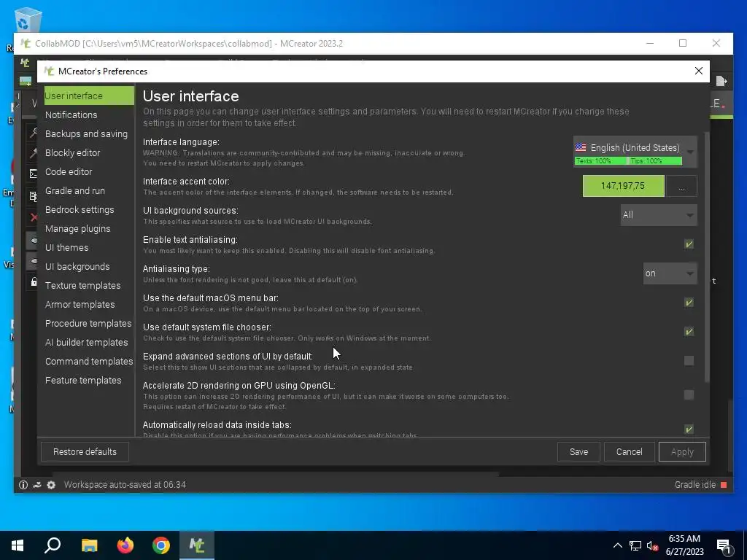Switch to the Blockly editor section

72,153
